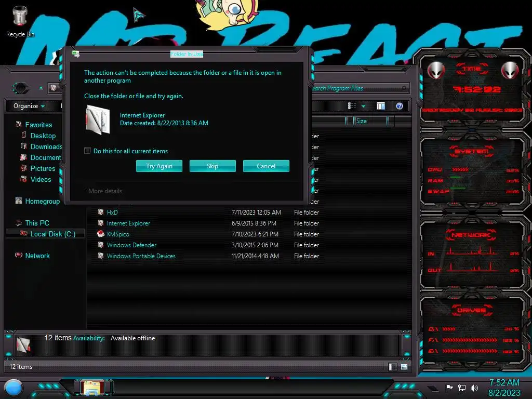
Task: Click the KMSpico date 7/10/2023 6:21 PM
Action: pyautogui.click(x=255, y=234)
